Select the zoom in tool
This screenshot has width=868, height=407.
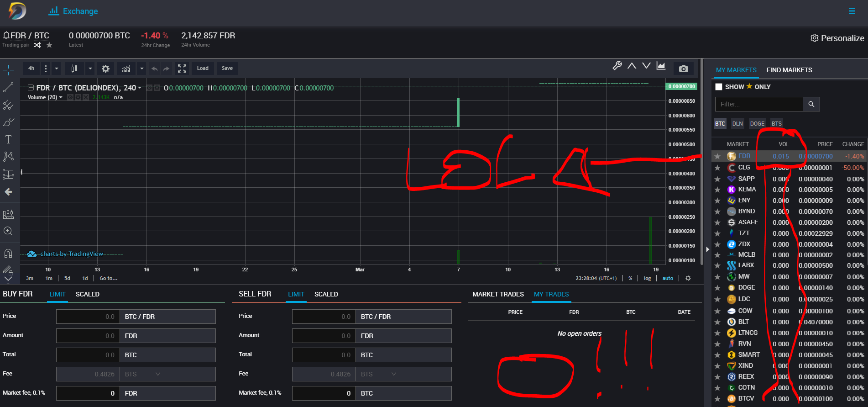click(x=8, y=231)
